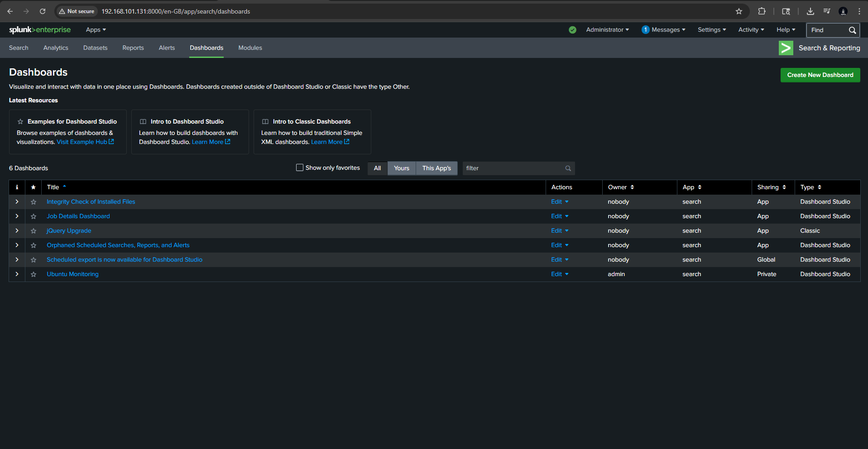Expand the Integrity Check of Installed Files row

[17, 202]
